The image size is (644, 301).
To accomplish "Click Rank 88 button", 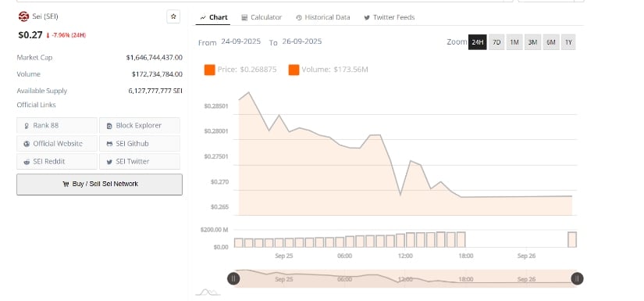I will (57, 125).
